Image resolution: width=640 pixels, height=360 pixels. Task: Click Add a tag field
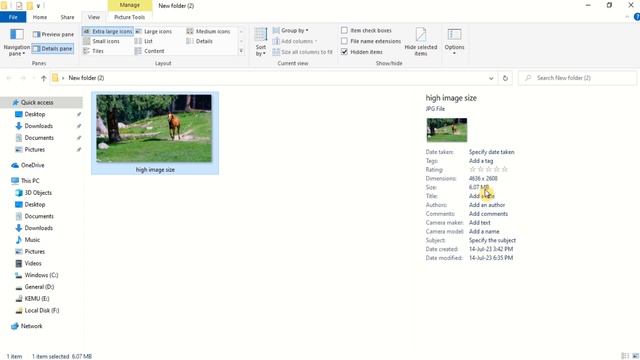coord(481,161)
